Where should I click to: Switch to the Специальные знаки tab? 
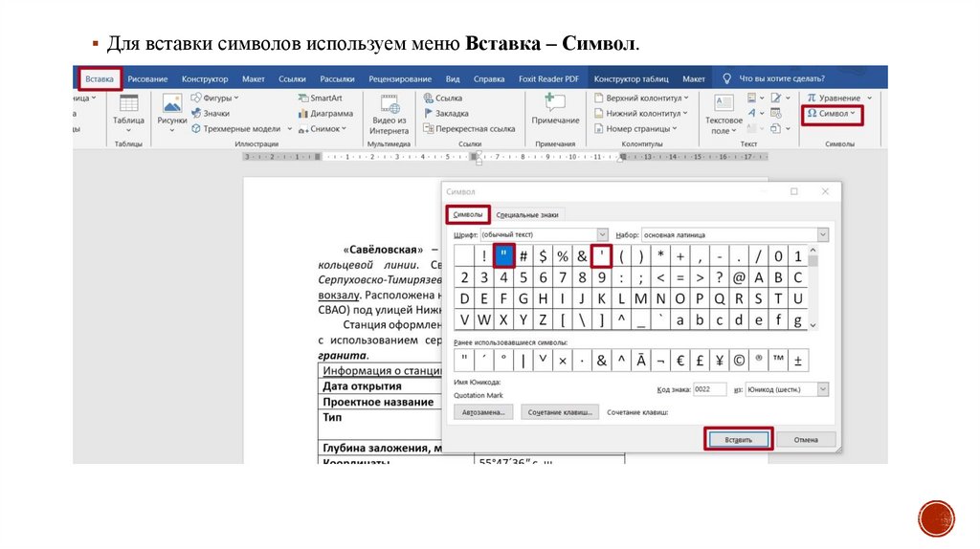[527, 215]
